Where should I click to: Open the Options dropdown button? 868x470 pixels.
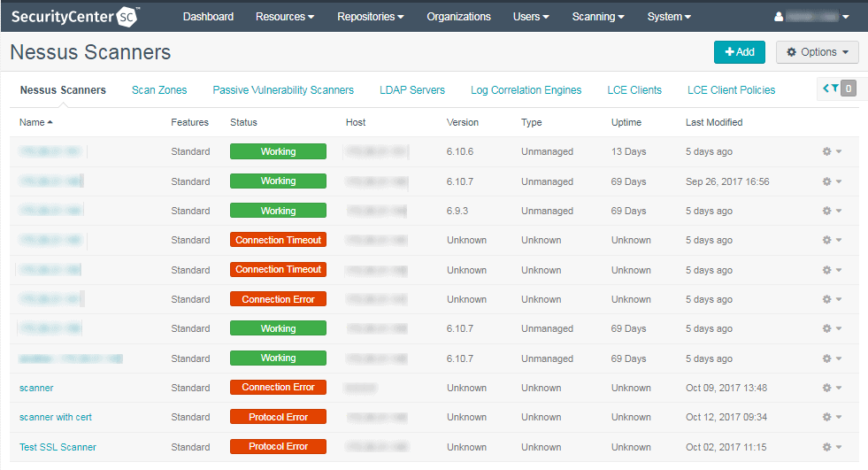(817, 52)
